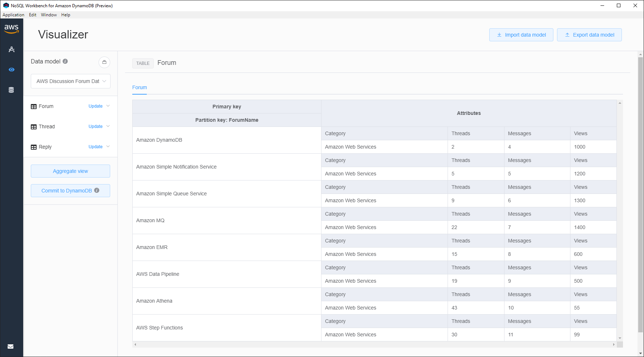Click the Update link beside Reply
The image size is (644, 357).
(95, 147)
